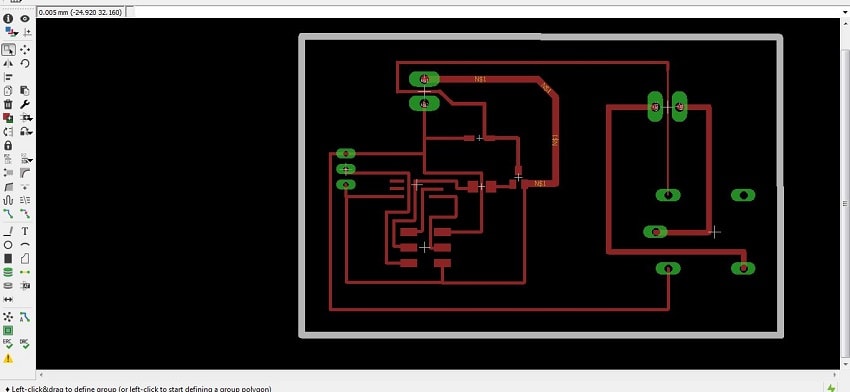Viewport: 850px width, 392px height.
Task: Activate the Show (eye) tool
Action: point(25,18)
